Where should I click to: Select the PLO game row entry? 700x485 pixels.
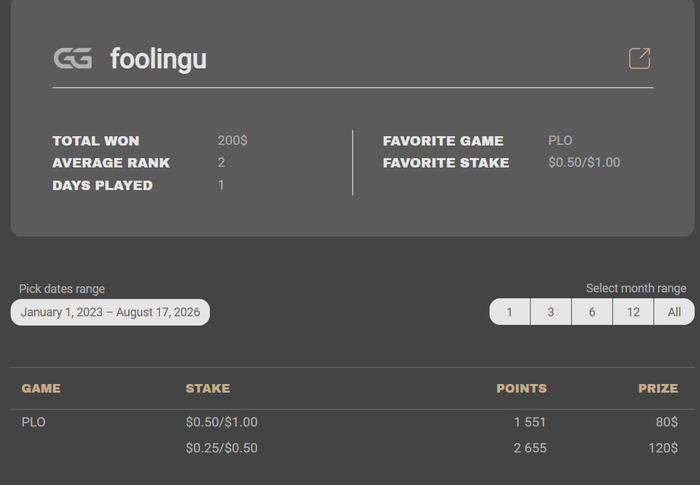[33, 422]
